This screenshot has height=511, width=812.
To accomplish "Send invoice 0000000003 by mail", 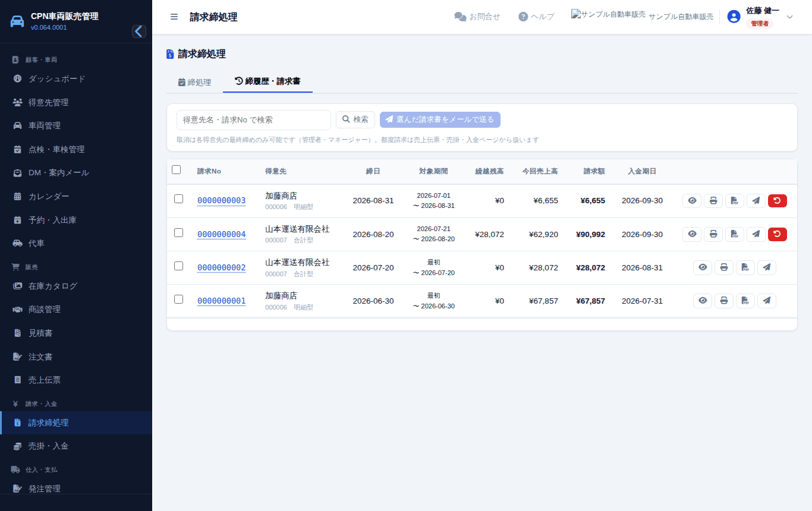I will pyautogui.click(x=756, y=201).
